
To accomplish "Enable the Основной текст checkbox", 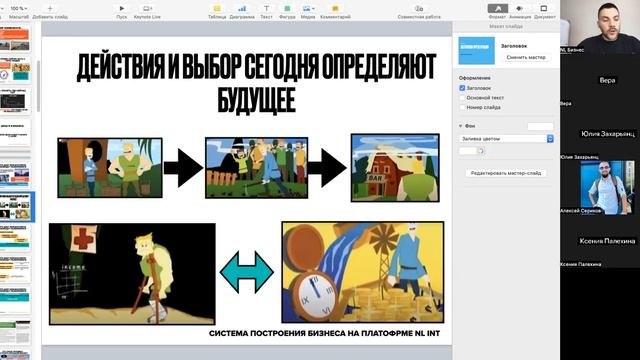I will (x=462, y=98).
